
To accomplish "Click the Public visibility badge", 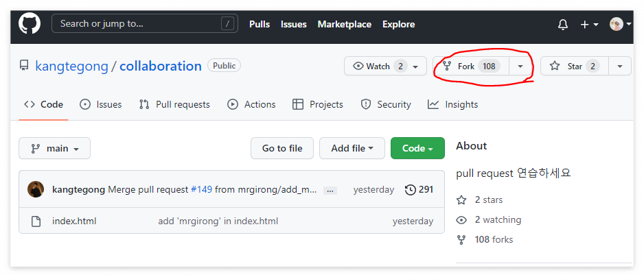I will pos(224,66).
